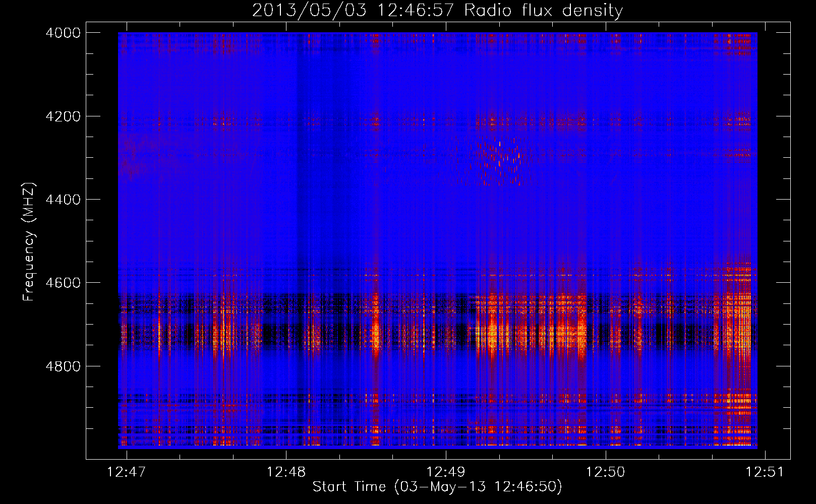Select the 4400 frequency axis label
Viewport: 816px width, 504px height.
click(x=63, y=200)
